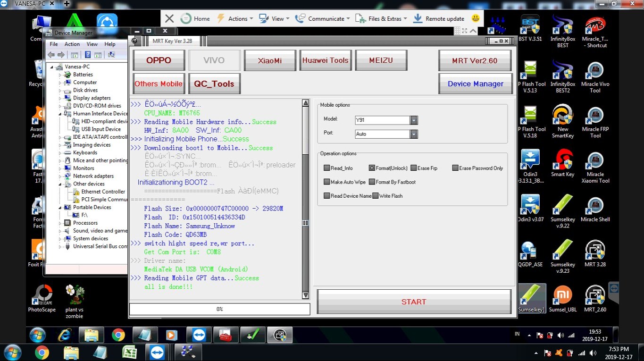Screen dimensions: 644x361
Task: Open the TeamViewer Actions dropdown
Action: point(234,19)
